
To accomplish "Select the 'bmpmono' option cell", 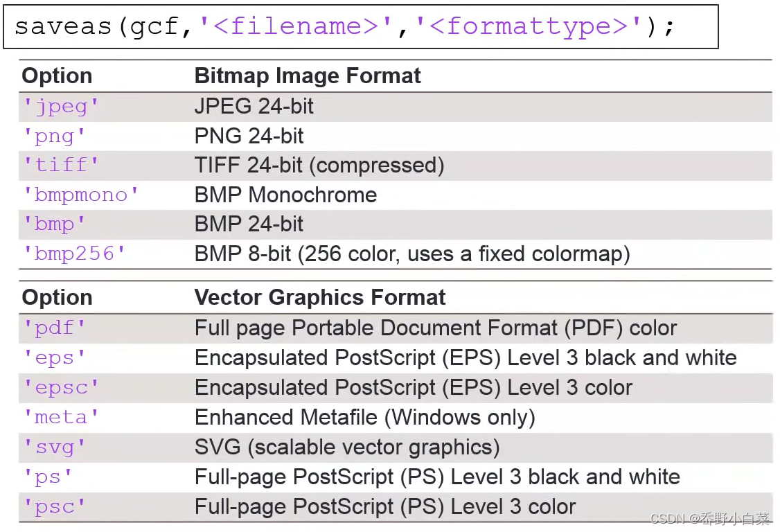I will click(80, 195).
